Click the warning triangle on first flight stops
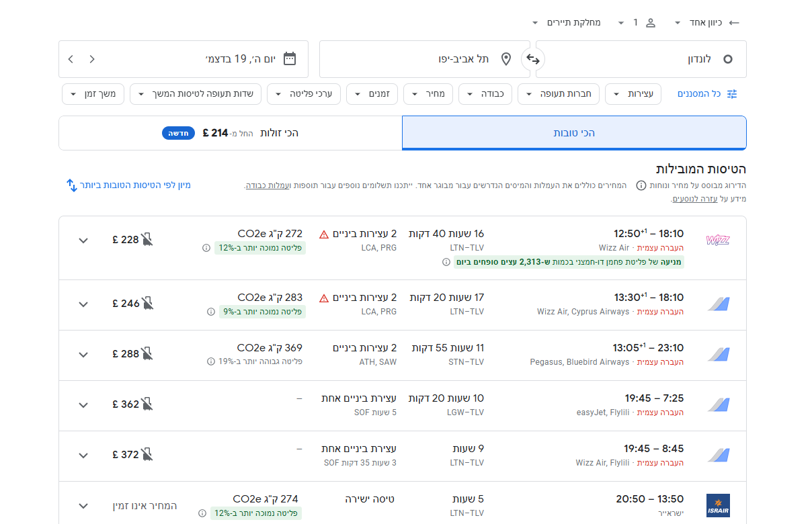812x524 pixels. 324,234
